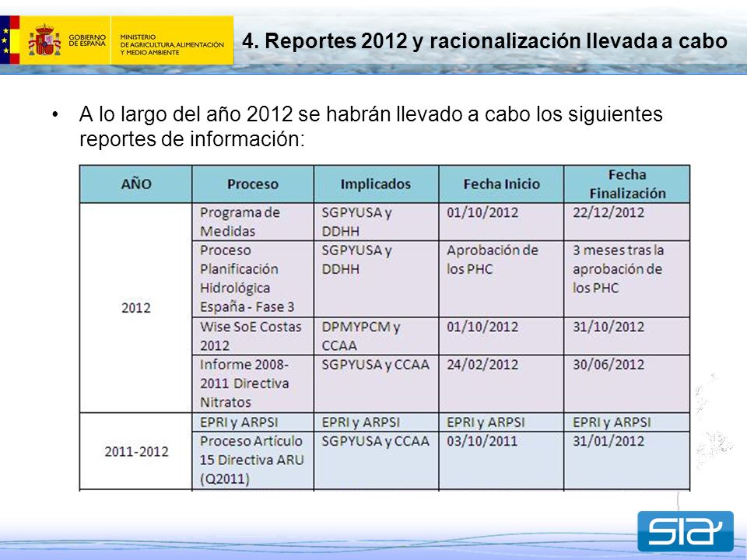The image size is (747, 560).
Task: Select the 'Fecha Finalización' column header
Action: coord(627,184)
